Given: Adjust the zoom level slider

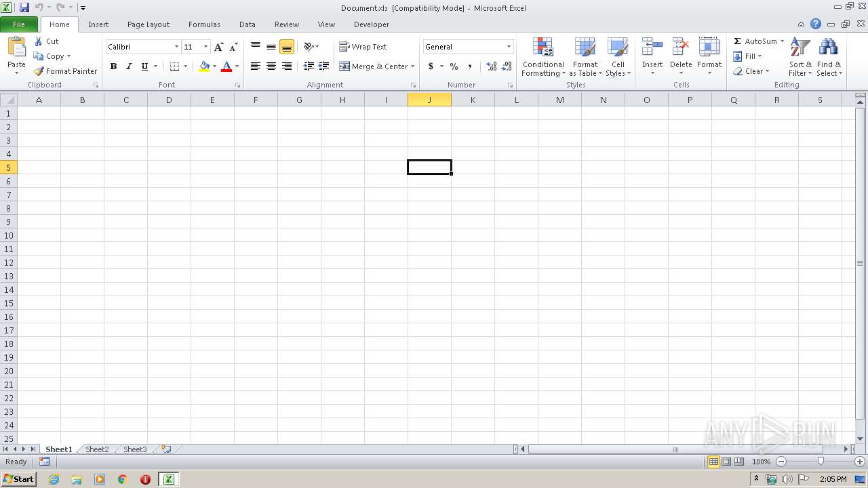Looking at the screenshot, I should point(821,462).
